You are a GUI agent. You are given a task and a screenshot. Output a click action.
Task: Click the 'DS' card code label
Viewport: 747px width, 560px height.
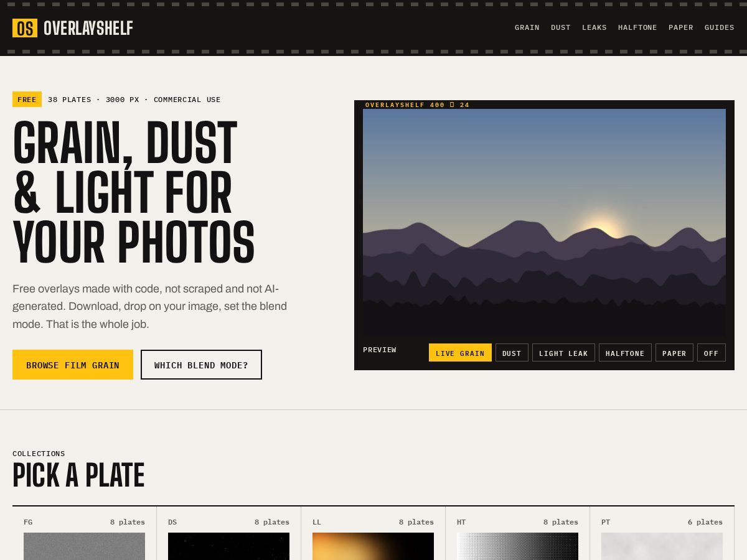pos(172,522)
